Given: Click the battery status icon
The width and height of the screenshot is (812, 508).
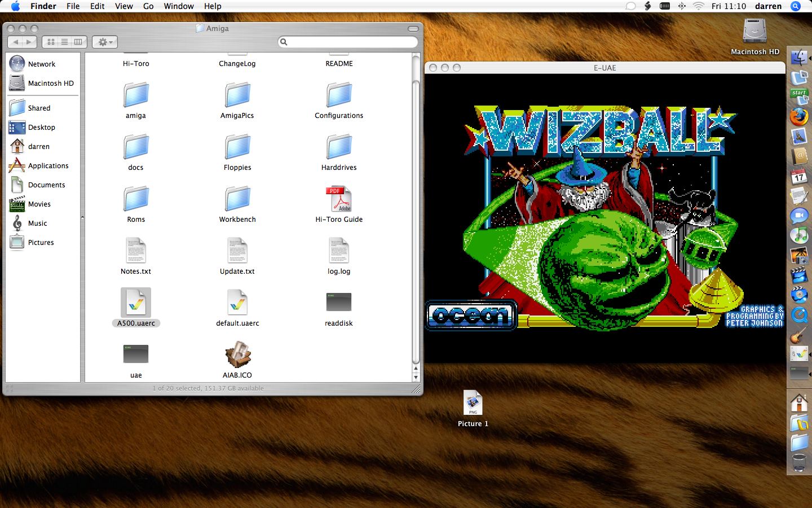Looking at the screenshot, I should pyautogui.click(x=665, y=6).
